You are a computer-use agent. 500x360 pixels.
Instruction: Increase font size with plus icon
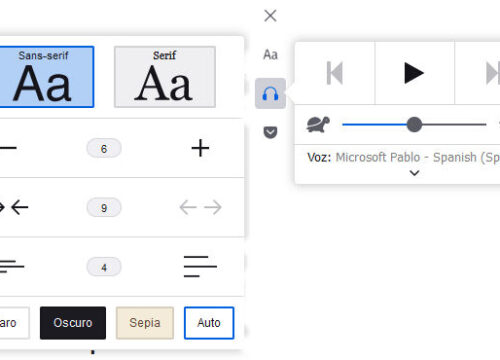[x=200, y=148]
